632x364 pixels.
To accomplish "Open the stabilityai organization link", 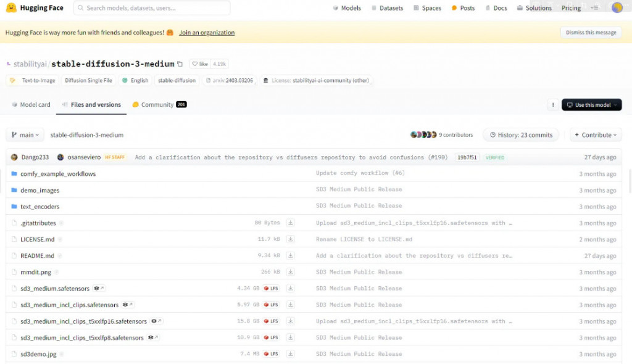I will 30,64.
